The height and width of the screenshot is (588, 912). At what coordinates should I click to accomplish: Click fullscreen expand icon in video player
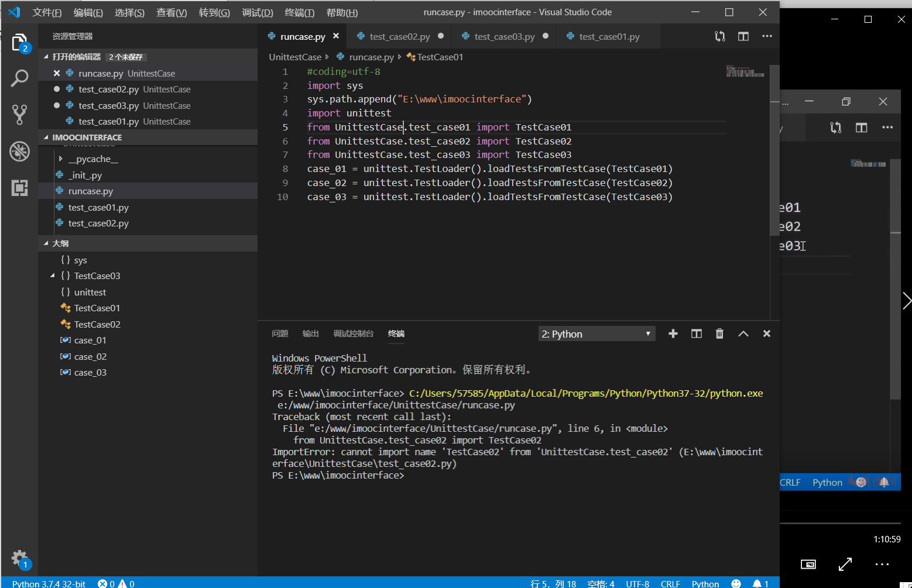[x=845, y=564]
